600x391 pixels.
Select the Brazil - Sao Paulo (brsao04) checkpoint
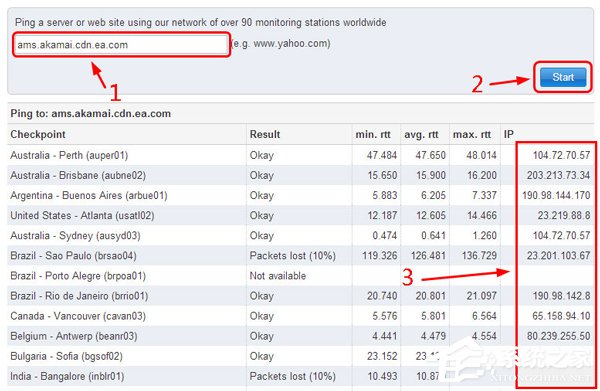[73, 256]
